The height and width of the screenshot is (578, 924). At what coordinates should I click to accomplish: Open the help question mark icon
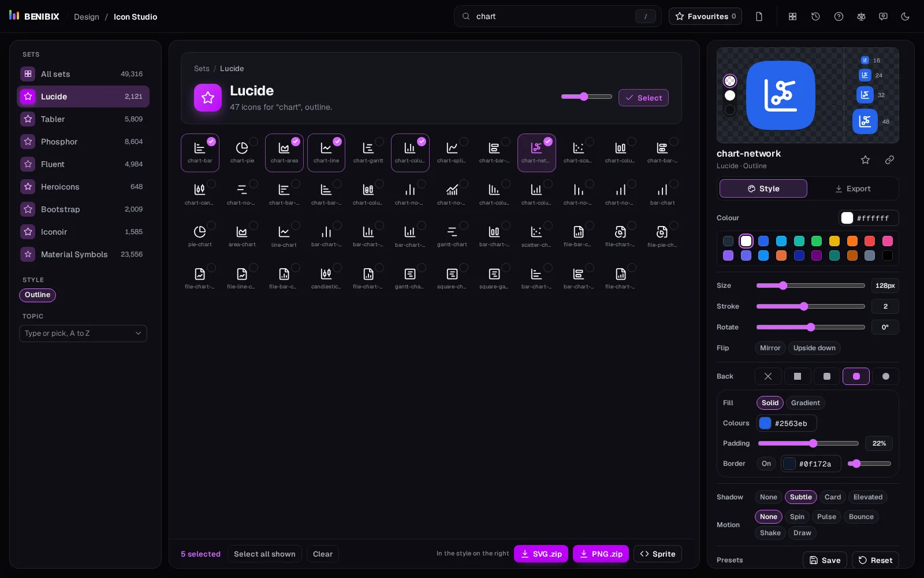tap(839, 16)
